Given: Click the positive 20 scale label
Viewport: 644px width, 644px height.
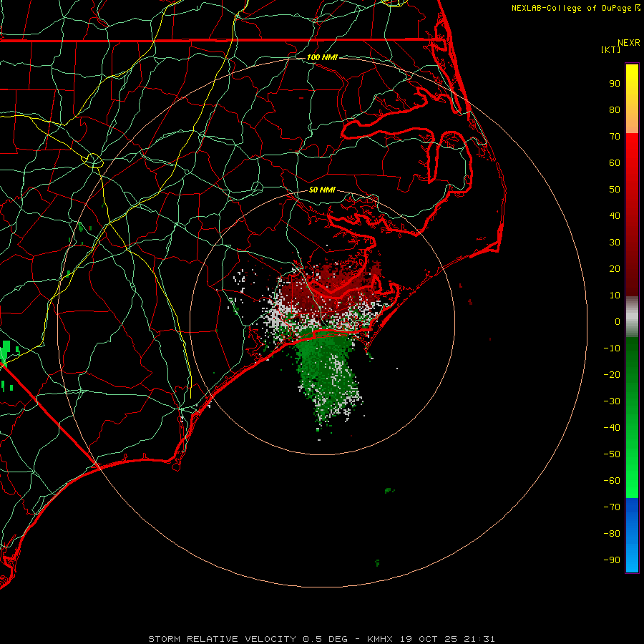Looking at the screenshot, I should pos(615,268).
